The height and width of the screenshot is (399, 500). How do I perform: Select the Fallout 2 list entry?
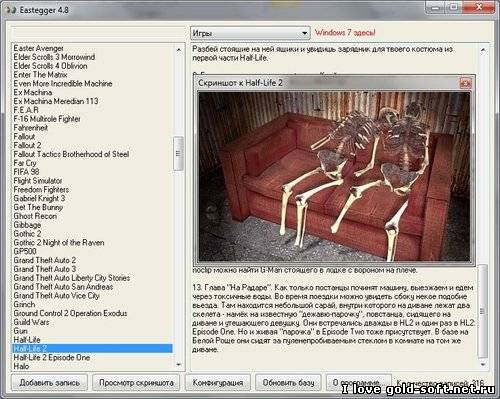point(27,145)
